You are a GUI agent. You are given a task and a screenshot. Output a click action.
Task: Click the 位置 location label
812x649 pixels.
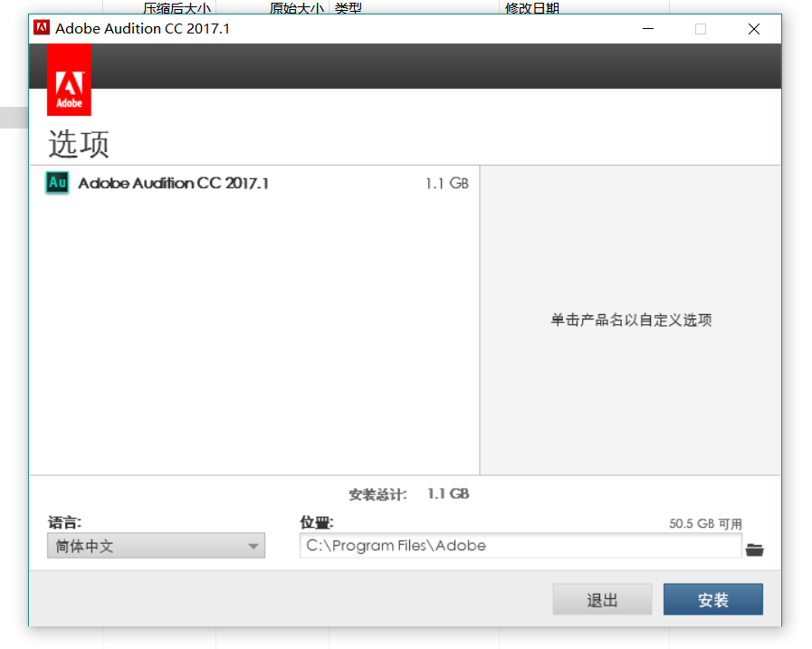click(x=317, y=522)
